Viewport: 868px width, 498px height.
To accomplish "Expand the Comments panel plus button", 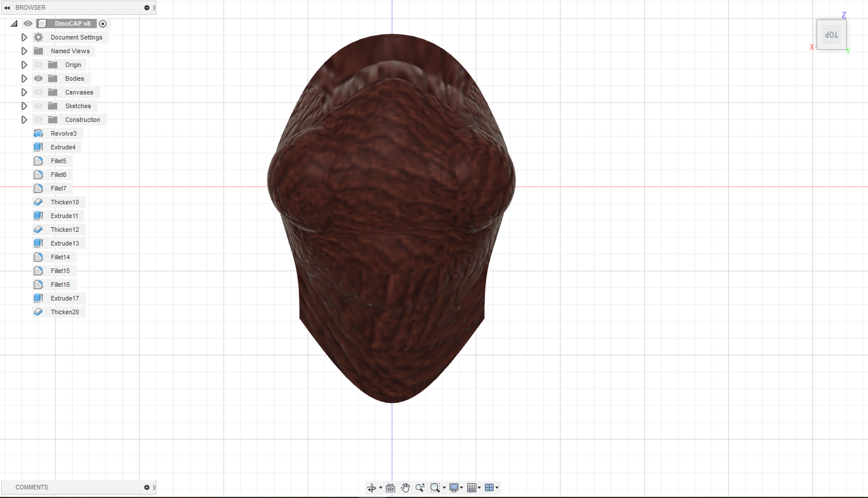I will (x=147, y=488).
